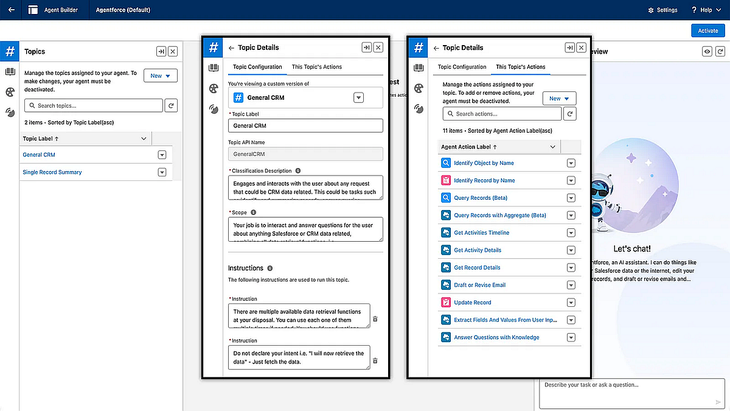Open the Help menu
The height and width of the screenshot is (411, 730).
[x=706, y=9]
